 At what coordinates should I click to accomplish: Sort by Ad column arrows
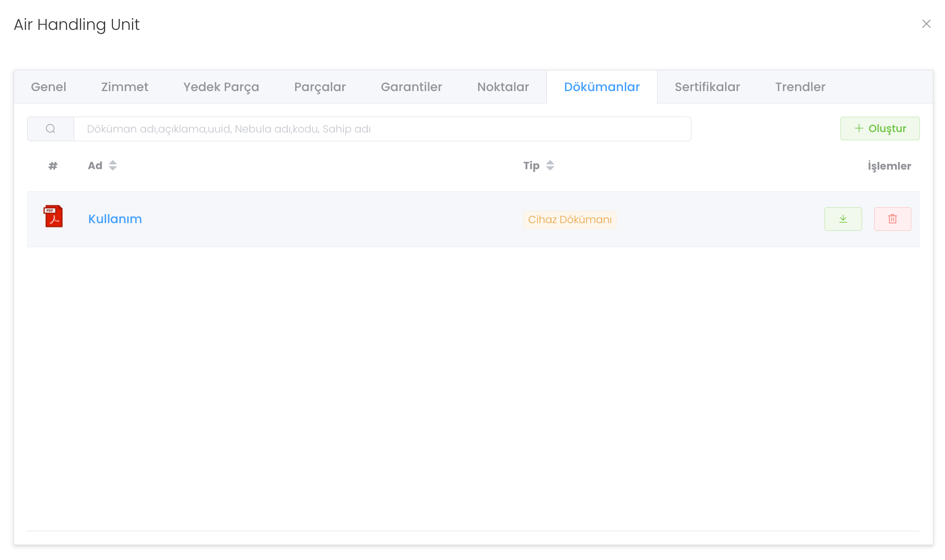113,166
